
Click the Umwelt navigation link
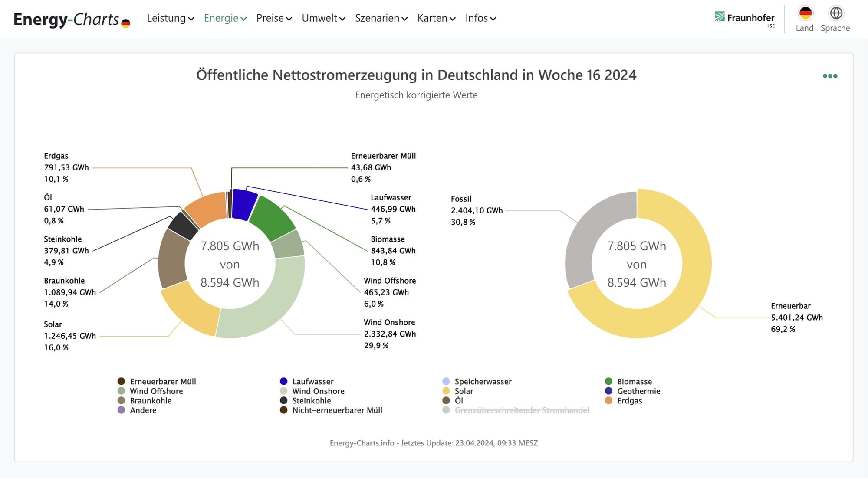click(x=323, y=18)
